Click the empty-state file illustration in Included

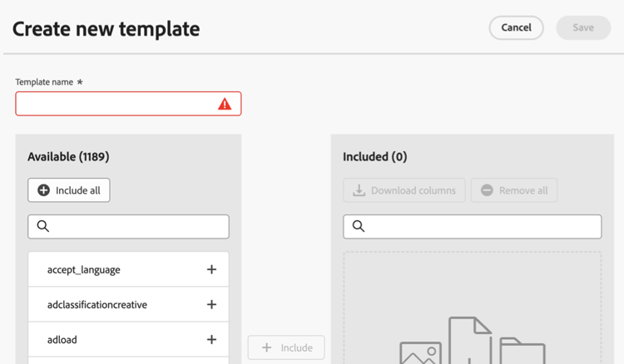click(x=472, y=341)
